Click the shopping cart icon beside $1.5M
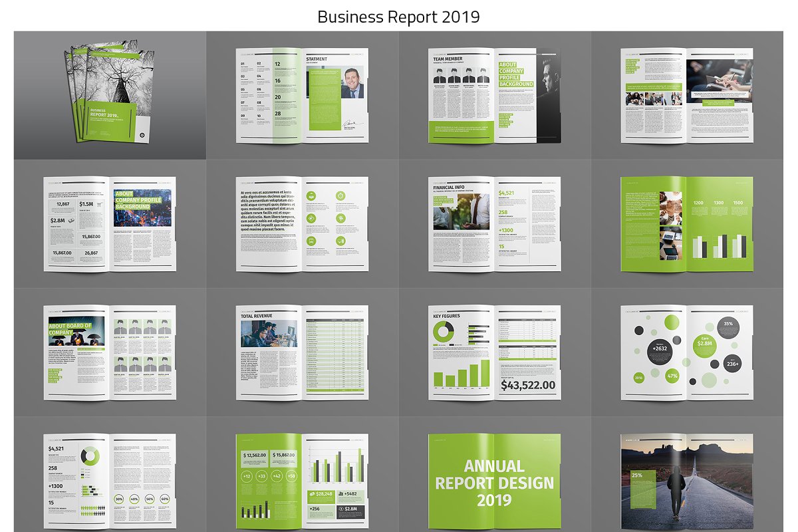 click(x=99, y=203)
